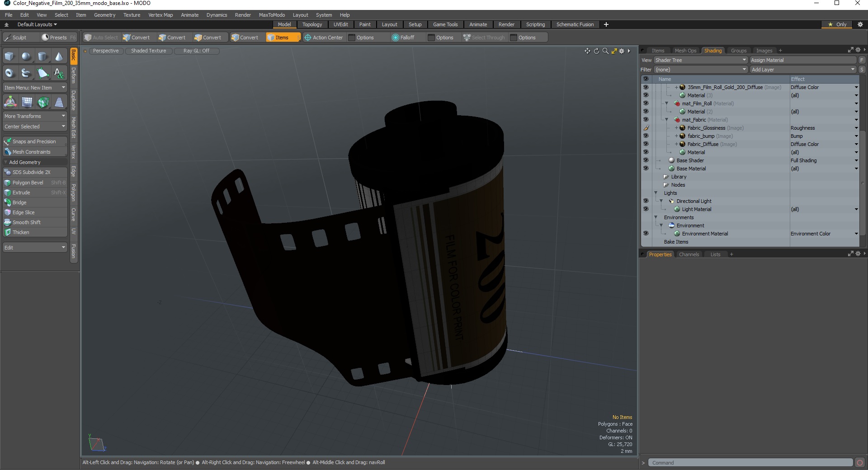Hide the fabric_bump image layer
Screen dimensions: 868x470
[646, 136]
